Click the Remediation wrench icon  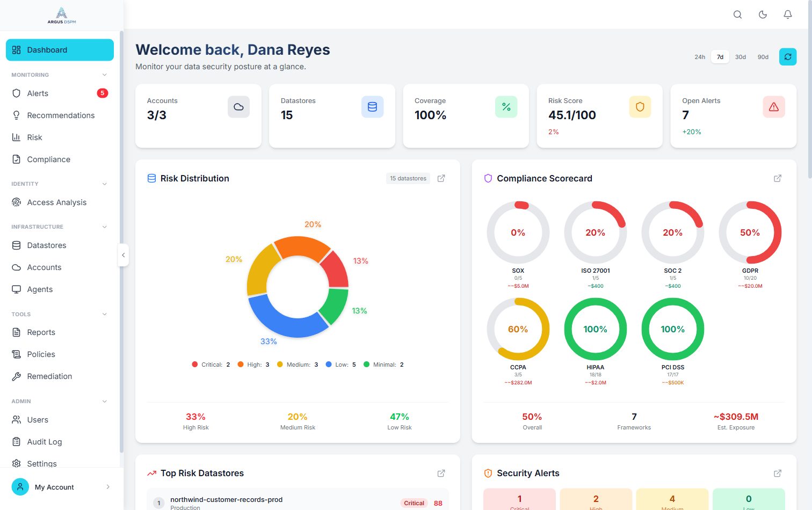tap(16, 376)
